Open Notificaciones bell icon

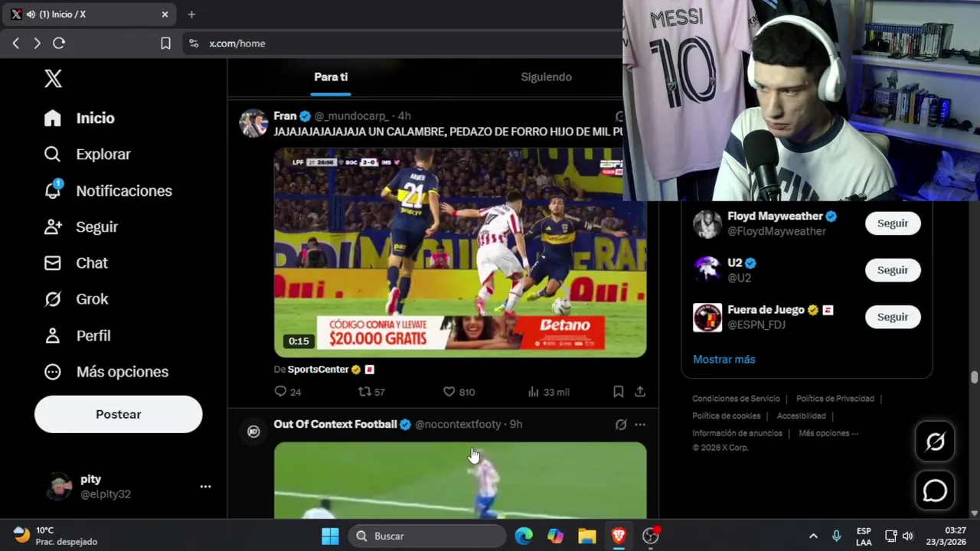click(52, 191)
